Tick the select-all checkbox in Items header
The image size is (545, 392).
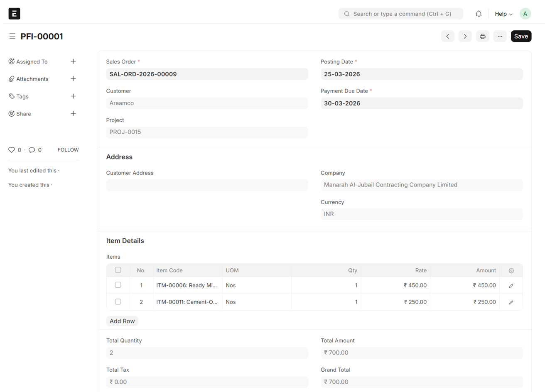118,270
